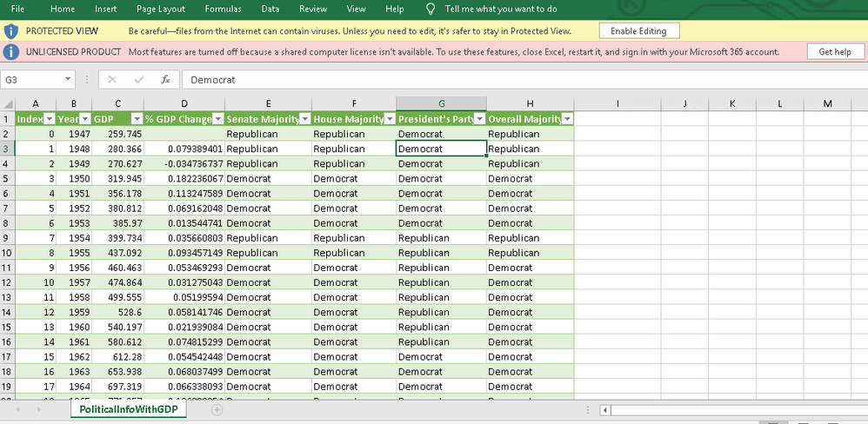Click the Insert Function fx icon

(165, 80)
